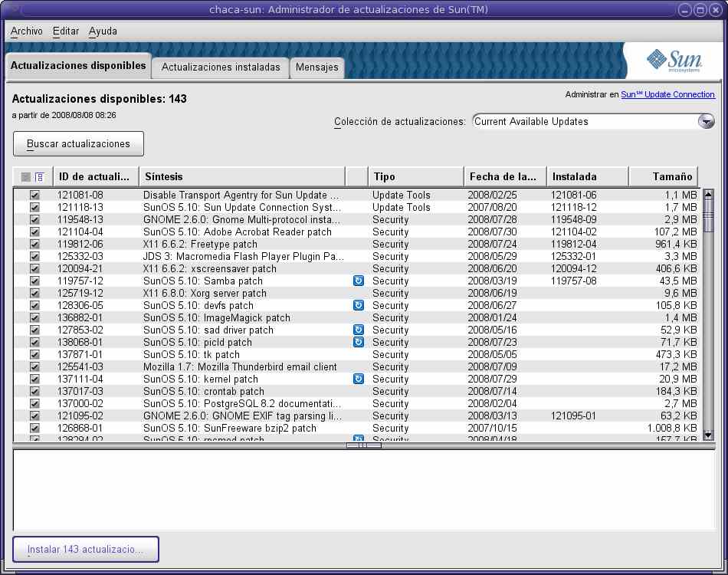Click the 'SunOS 5.10: tk patch' entry
Viewport: 728px width, 575px height.
coord(192,354)
